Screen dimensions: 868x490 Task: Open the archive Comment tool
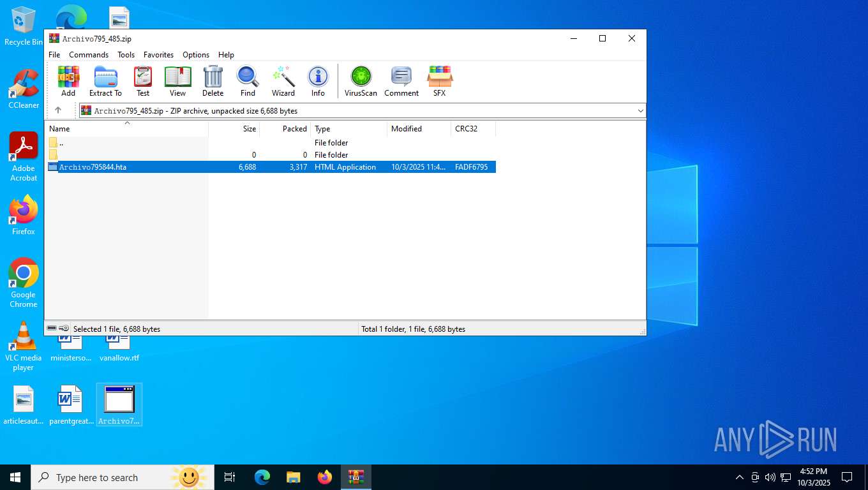pyautogui.click(x=401, y=81)
